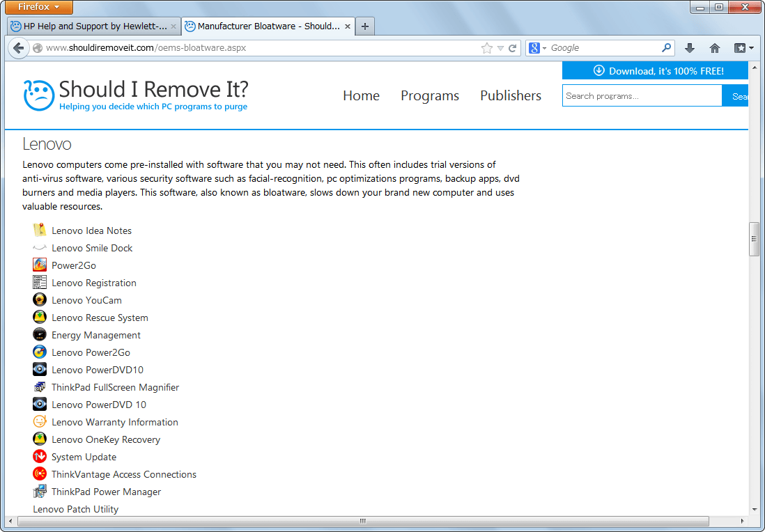Screen dimensions: 765x532
Task: Click the Lenovo PowerDVD10 icon
Action: tap(40, 370)
